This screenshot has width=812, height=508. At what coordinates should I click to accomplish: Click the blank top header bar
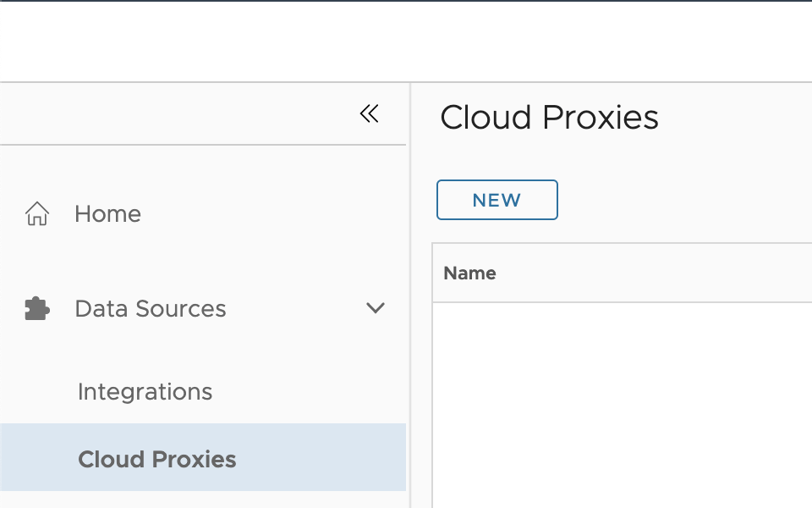coord(406,42)
